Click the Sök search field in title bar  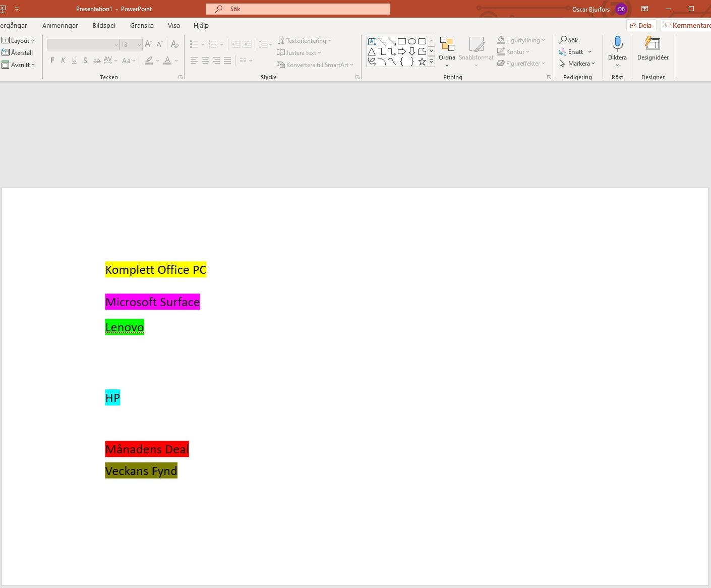pos(298,9)
